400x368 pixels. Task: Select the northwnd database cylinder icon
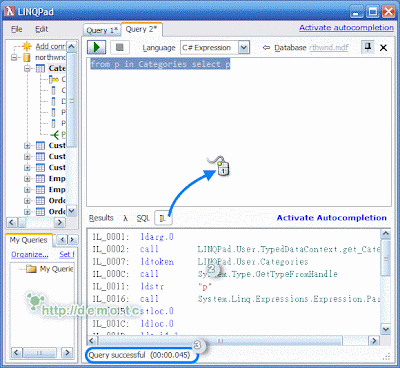coord(27,57)
